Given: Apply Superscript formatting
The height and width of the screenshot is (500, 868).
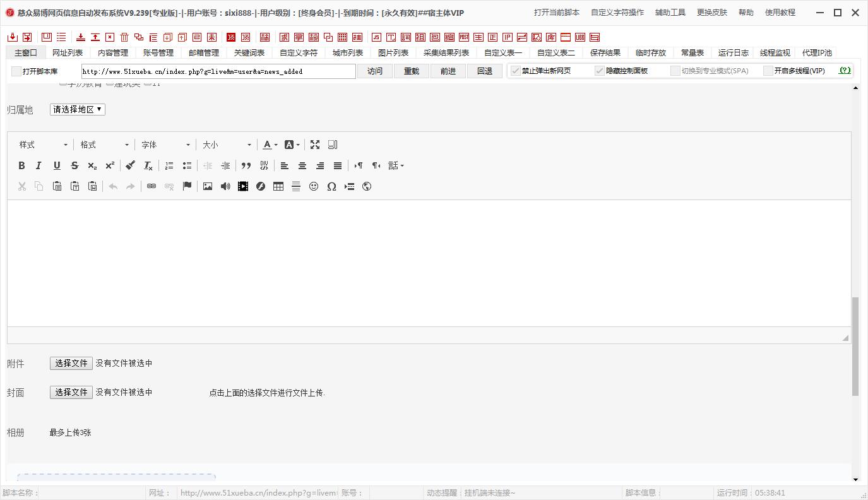Looking at the screenshot, I should pos(110,165).
